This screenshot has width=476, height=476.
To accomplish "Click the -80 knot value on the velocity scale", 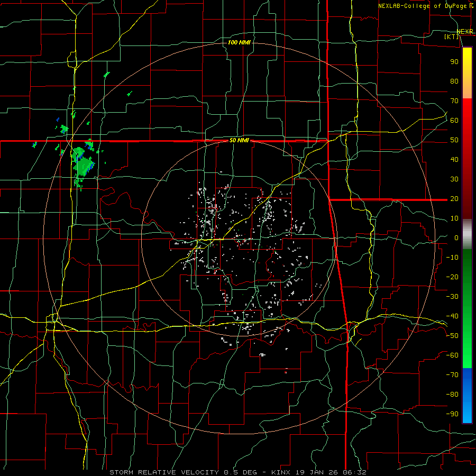I will (452, 395).
